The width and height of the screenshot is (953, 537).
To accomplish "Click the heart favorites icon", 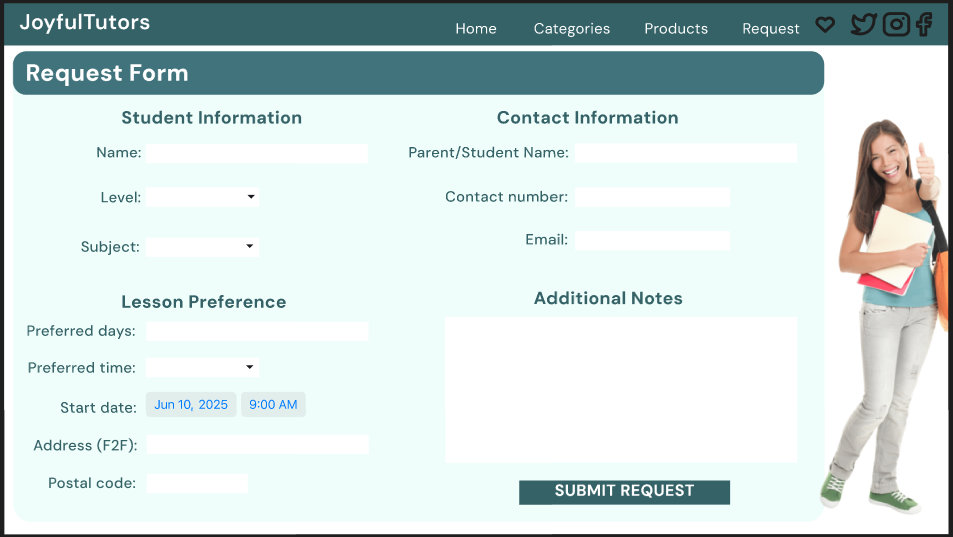I will [x=825, y=25].
